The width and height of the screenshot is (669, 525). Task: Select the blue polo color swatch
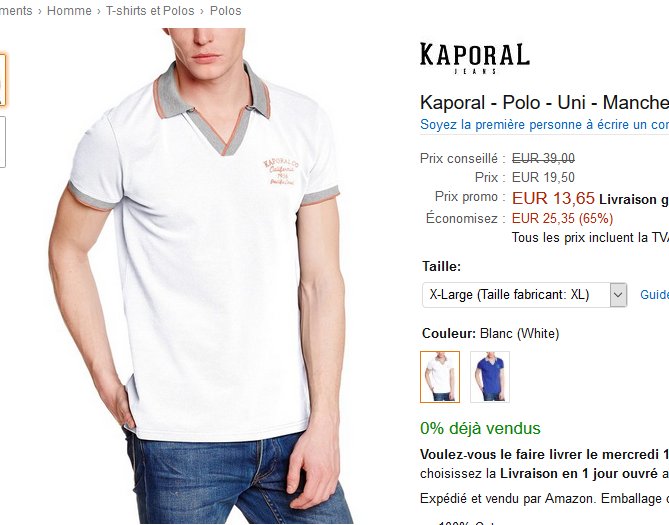pyautogui.click(x=490, y=377)
